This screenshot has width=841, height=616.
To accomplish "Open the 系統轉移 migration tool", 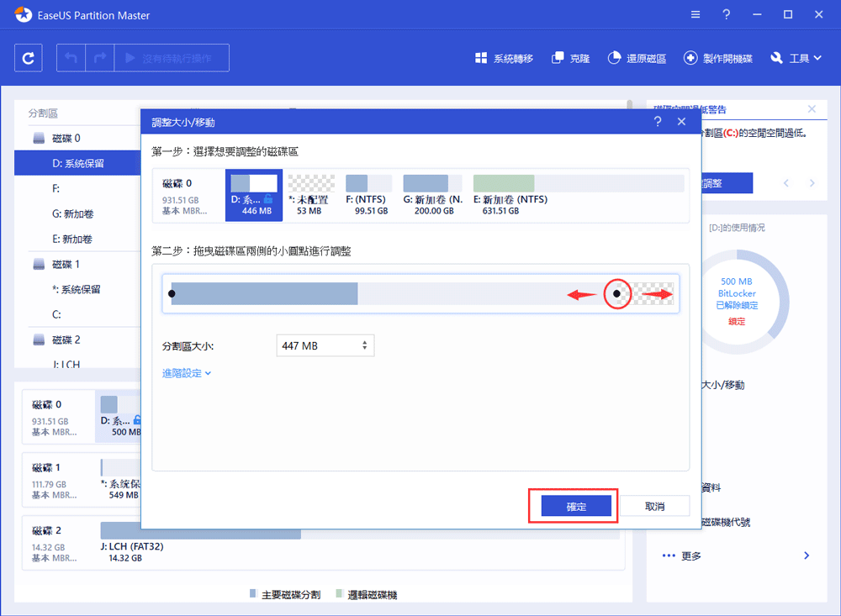I will coord(503,58).
